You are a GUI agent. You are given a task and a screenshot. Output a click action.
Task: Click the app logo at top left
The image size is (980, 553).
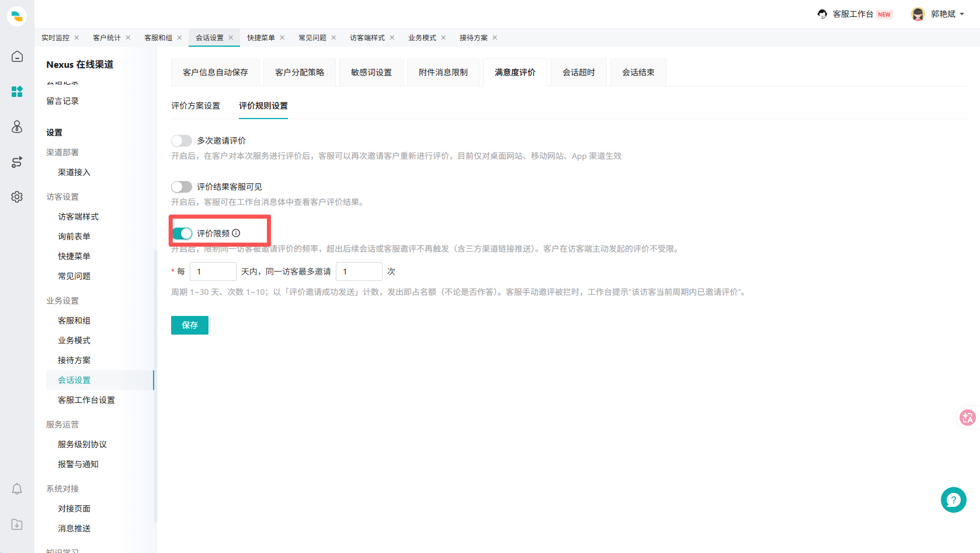click(x=17, y=16)
